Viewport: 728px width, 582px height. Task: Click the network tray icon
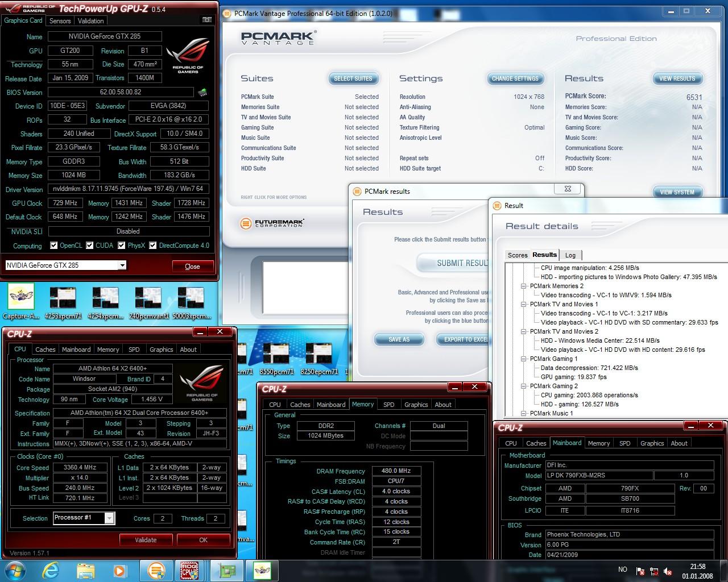655,571
